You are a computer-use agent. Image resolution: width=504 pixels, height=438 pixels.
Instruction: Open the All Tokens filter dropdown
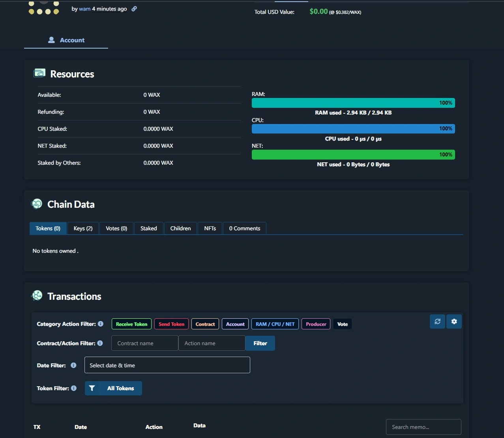point(113,388)
